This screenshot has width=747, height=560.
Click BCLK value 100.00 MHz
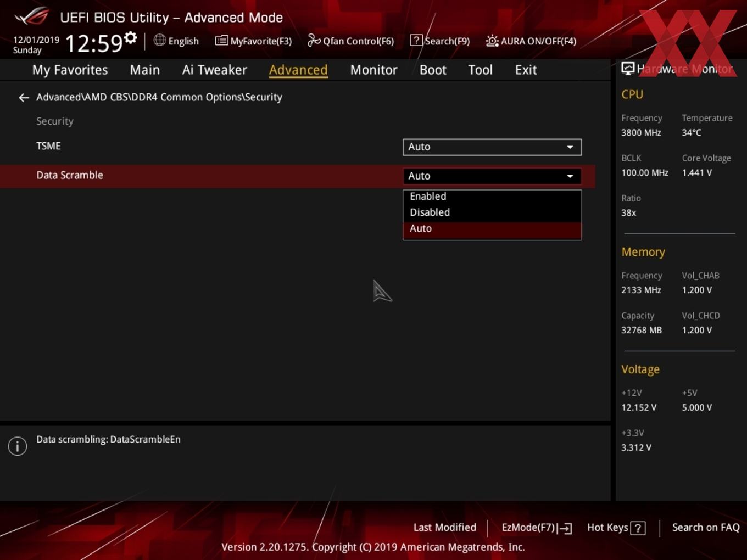645,173
